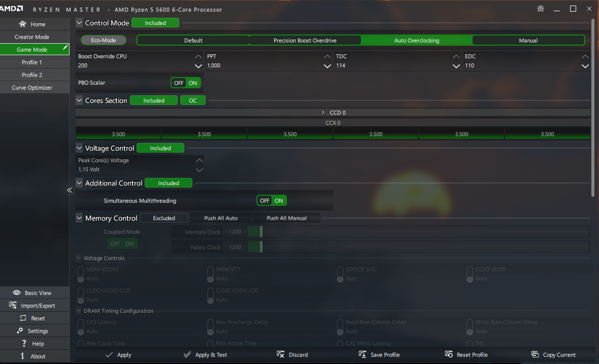Open Curve Optimizer page
Viewport: 599px width, 364px height.
(35, 88)
